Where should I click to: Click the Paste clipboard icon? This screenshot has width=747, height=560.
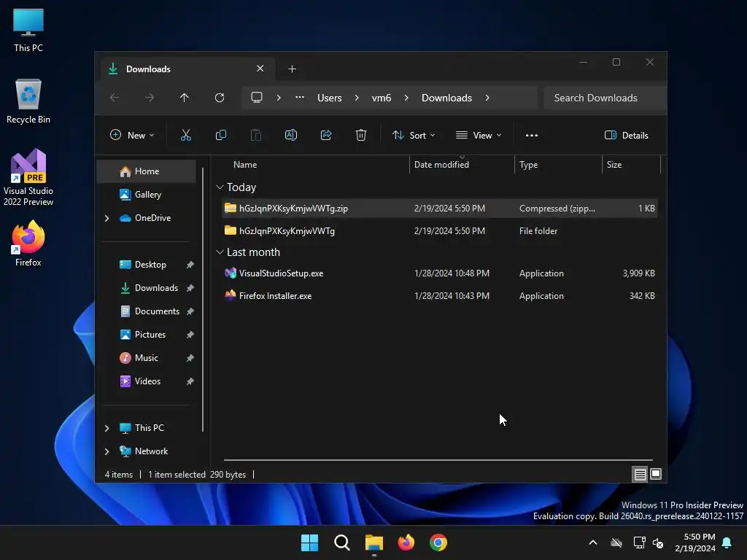(x=256, y=135)
